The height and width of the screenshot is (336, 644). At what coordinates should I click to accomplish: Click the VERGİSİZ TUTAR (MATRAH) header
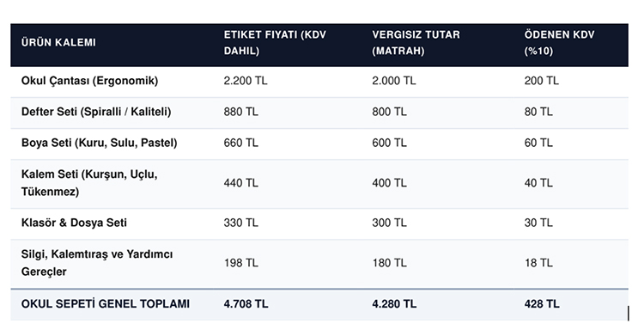click(x=416, y=43)
